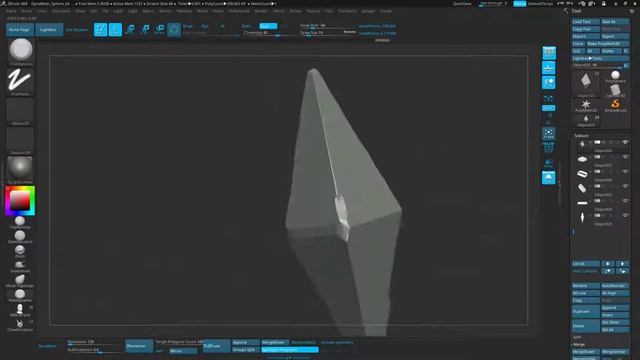Screen dimensions: 640x360
Task: Toggle the Floor grid icon
Action: coord(549,68)
